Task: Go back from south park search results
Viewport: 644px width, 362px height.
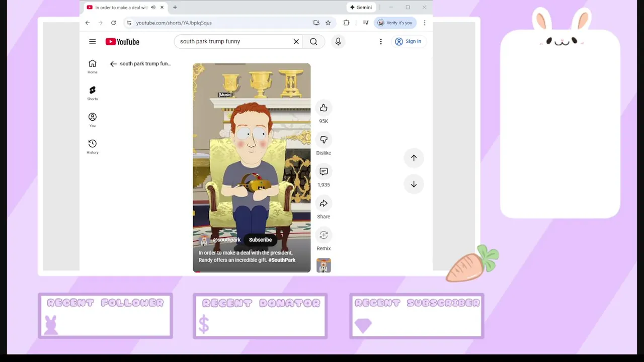Action: pyautogui.click(x=113, y=64)
